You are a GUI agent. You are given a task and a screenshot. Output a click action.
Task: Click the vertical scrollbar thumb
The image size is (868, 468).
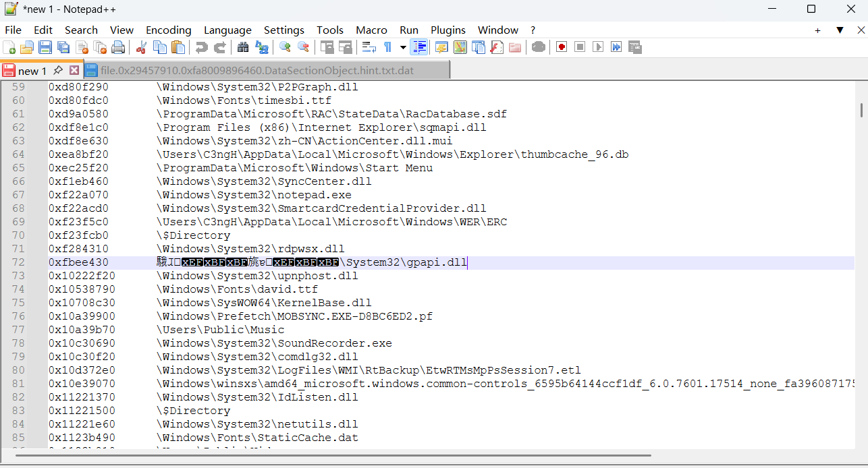click(x=861, y=109)
